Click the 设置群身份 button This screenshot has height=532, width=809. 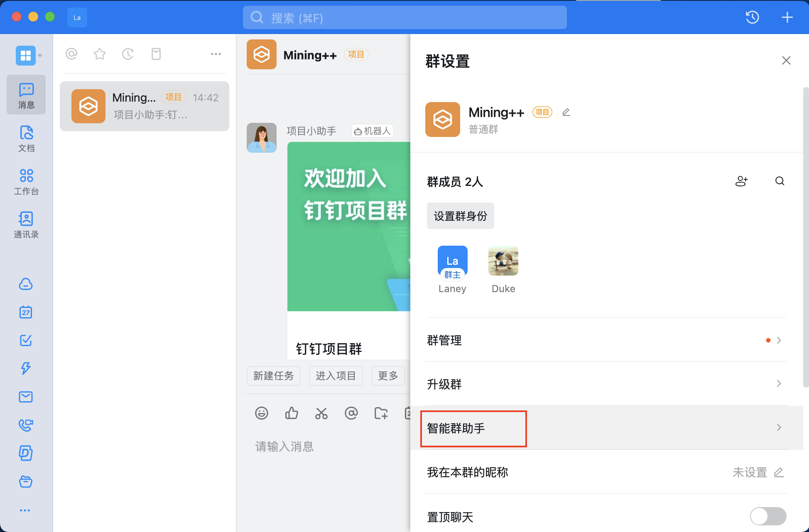click(461, 216)
